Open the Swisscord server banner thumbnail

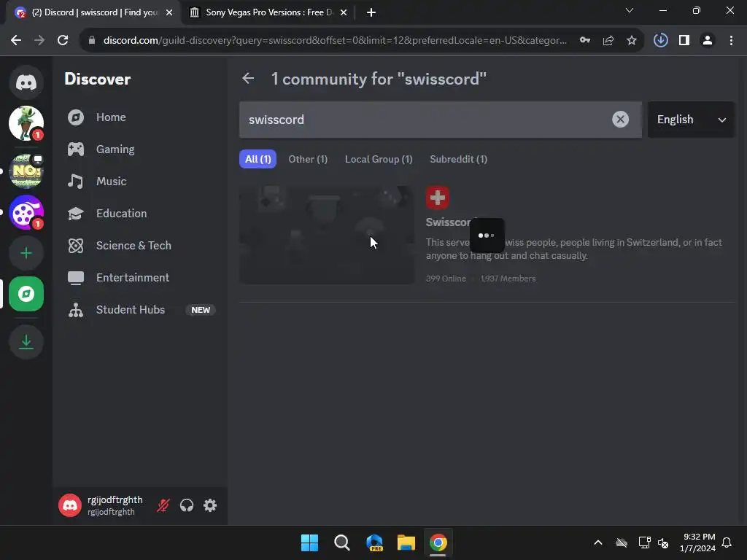(327, 235)
